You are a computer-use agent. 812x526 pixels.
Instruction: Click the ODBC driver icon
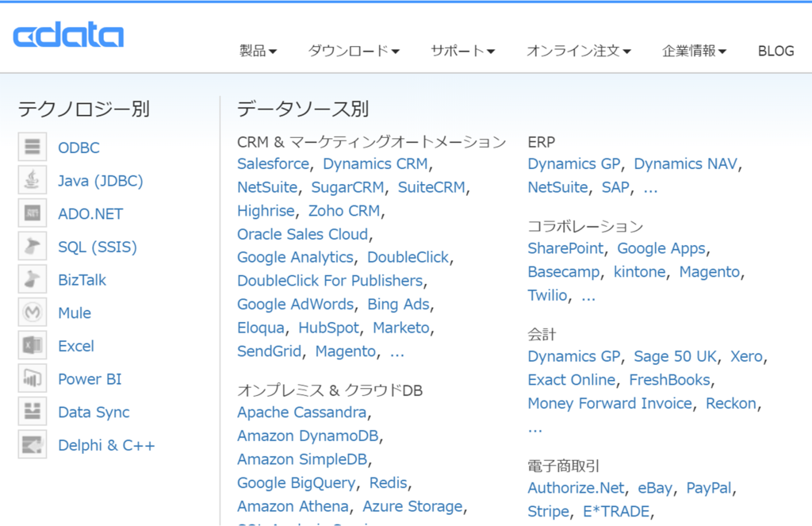[x=32, y=148]
